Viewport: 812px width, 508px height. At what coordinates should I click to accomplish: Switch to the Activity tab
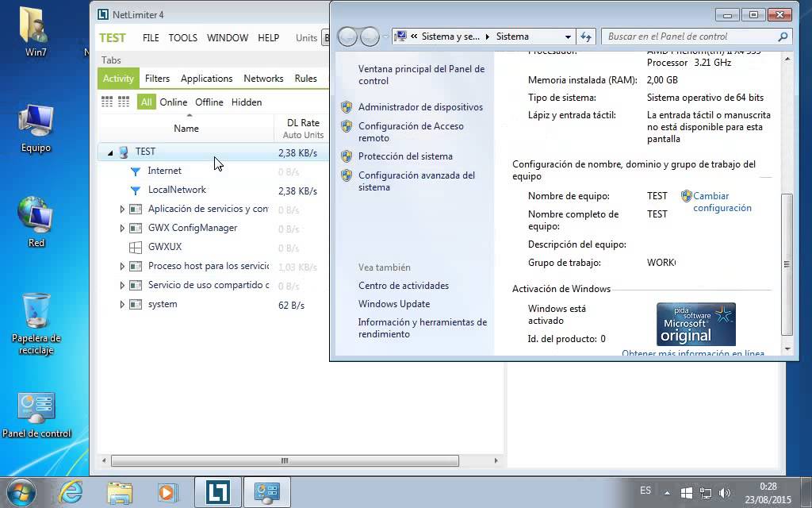point(118,79)
